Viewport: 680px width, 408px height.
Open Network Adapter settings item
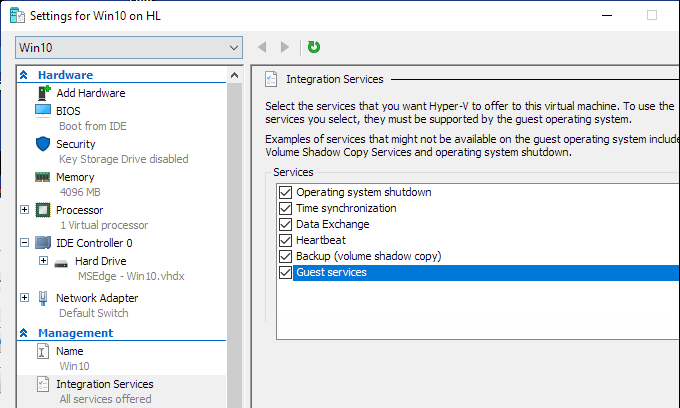[97, 298]
